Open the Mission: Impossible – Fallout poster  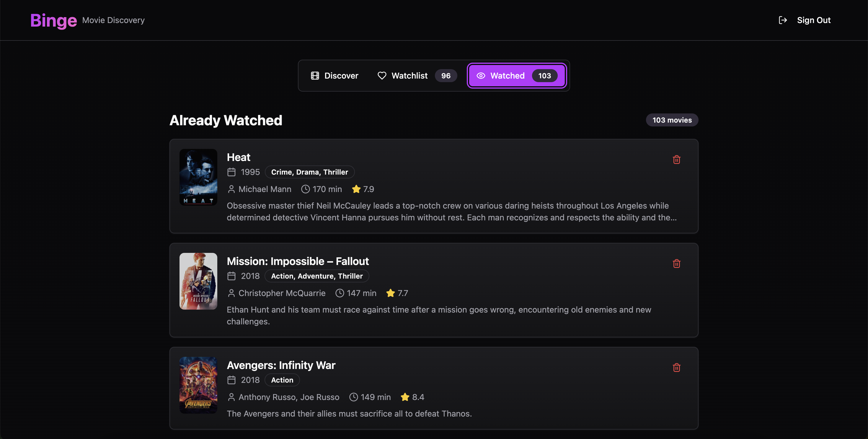point(198,281)
